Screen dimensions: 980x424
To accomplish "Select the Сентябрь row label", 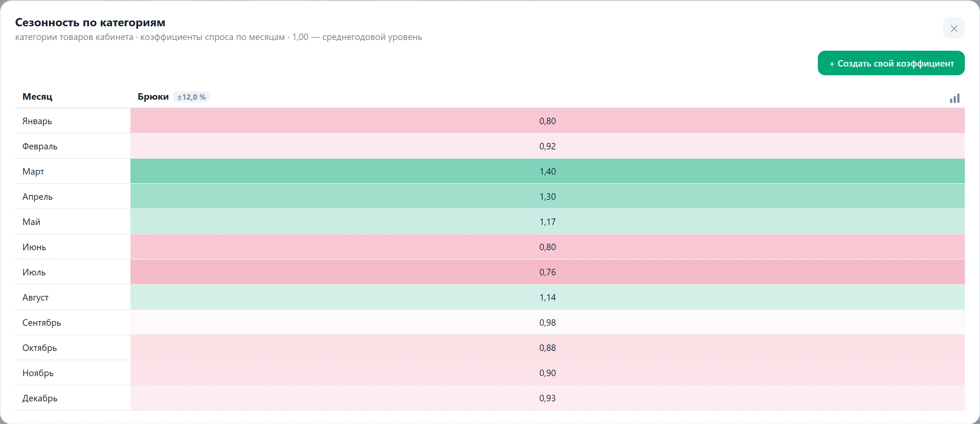I will pyautogui.click(x=41, y=322).
